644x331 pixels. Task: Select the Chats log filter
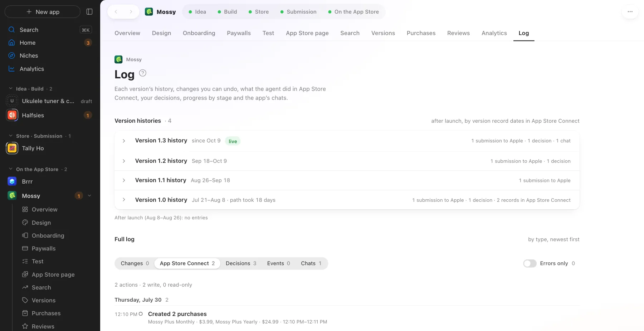coord(311,263)
